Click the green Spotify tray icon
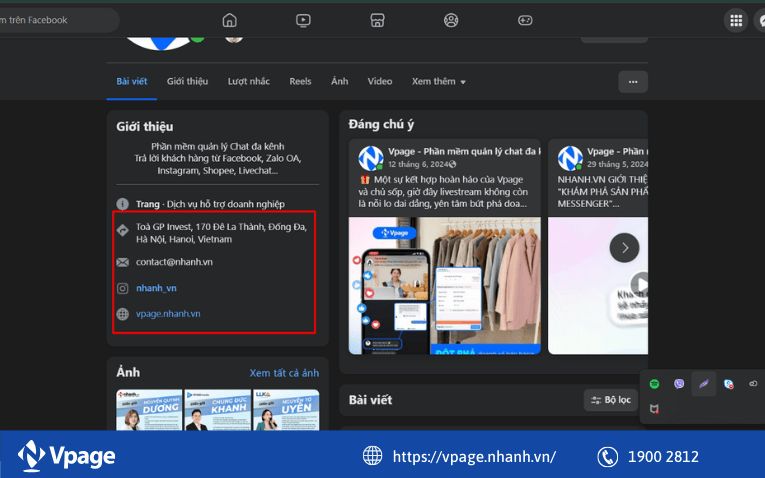The image size is (765, 478). pos(654,384)
